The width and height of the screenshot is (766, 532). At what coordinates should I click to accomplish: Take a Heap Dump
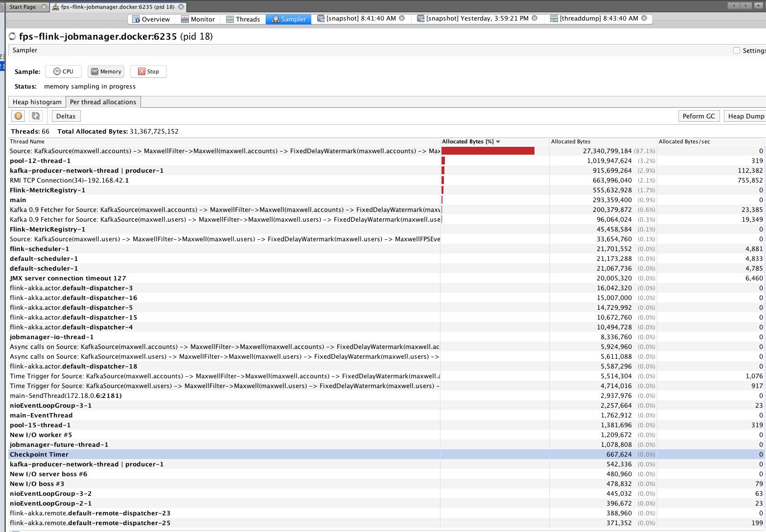(745, 116)
